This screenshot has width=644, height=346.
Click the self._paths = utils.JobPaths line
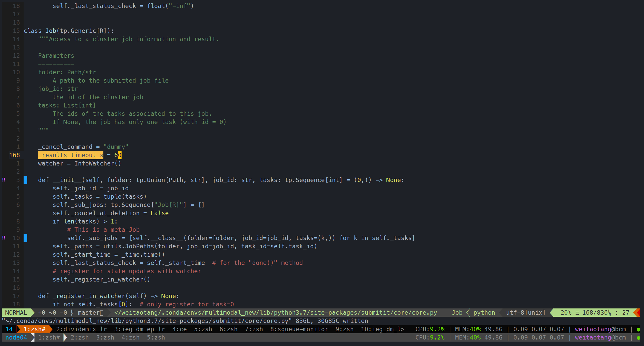coord(185,246)
